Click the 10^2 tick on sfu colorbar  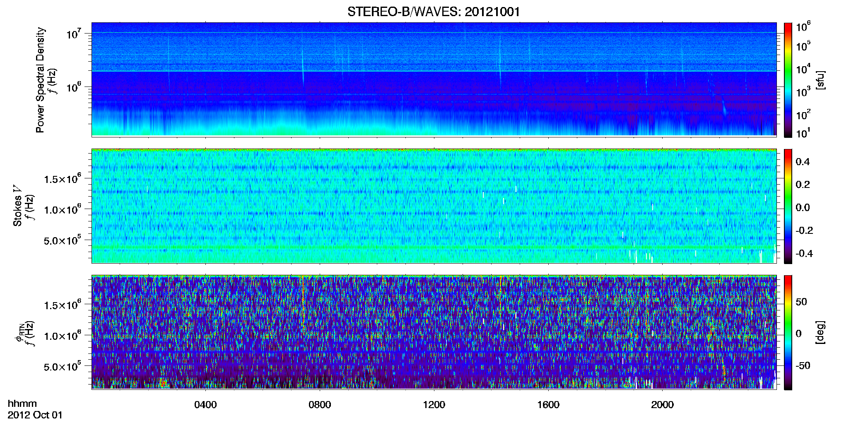coord(803,114)
